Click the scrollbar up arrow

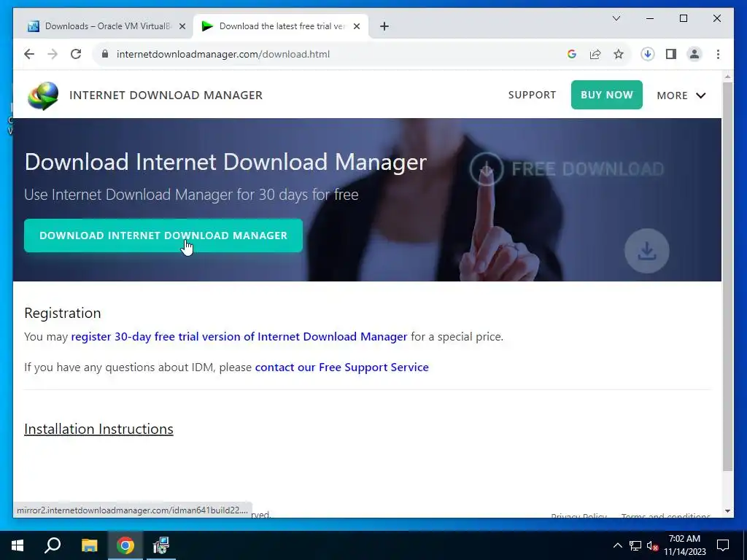coord(727,76)
